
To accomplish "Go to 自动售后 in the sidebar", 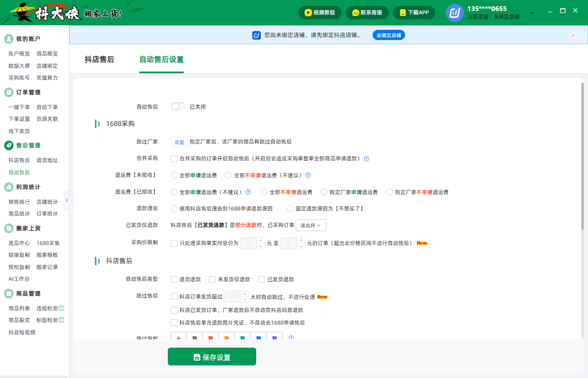I will pyautogui.click(x=19, y=172).
